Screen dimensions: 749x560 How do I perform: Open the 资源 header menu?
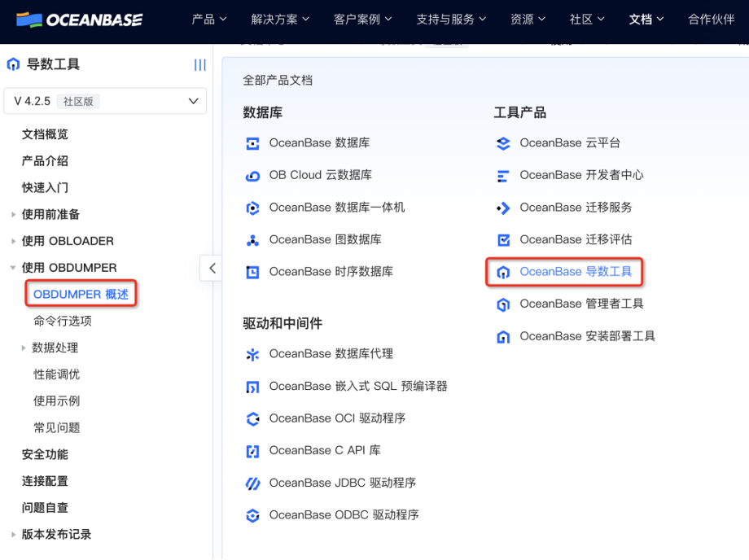coord(528,20)
